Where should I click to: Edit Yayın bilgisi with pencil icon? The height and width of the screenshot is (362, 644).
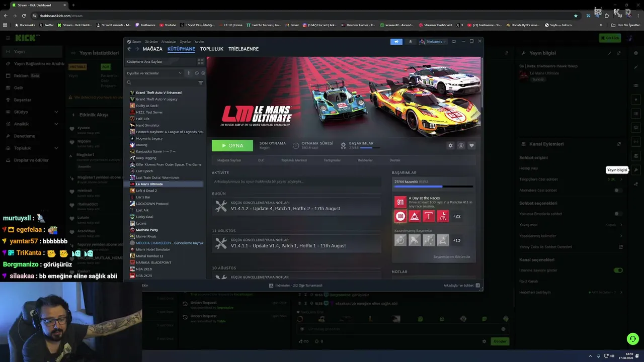[610, 53]
